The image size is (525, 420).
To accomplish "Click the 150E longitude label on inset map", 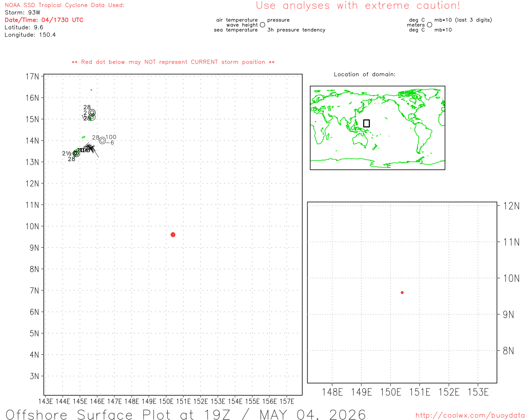I will (390, 392).
